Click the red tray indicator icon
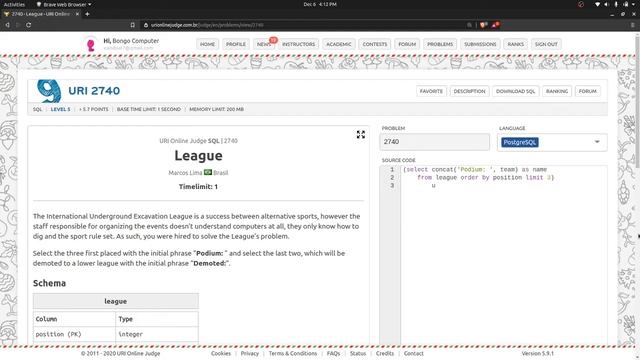This screenshot has width=640, height=360. coord(581,4)
